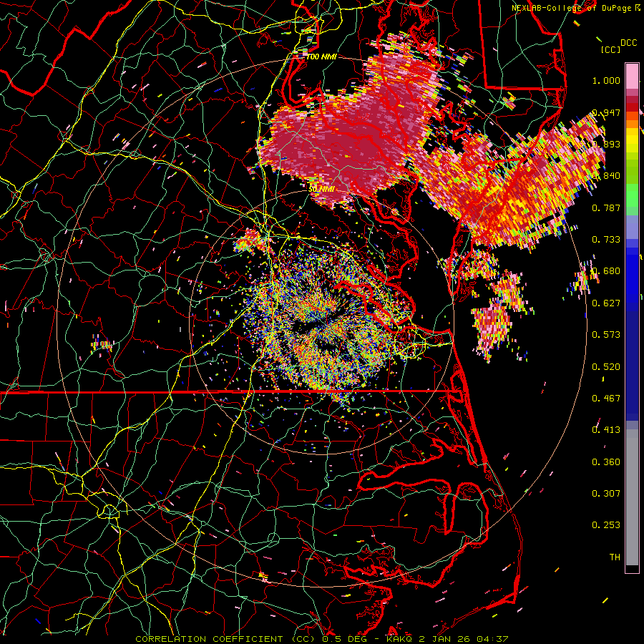Image resolution: width=644 pixels, height=644 pixels.
Task: Select the 0.253 scale value
Action: (606, 525)
